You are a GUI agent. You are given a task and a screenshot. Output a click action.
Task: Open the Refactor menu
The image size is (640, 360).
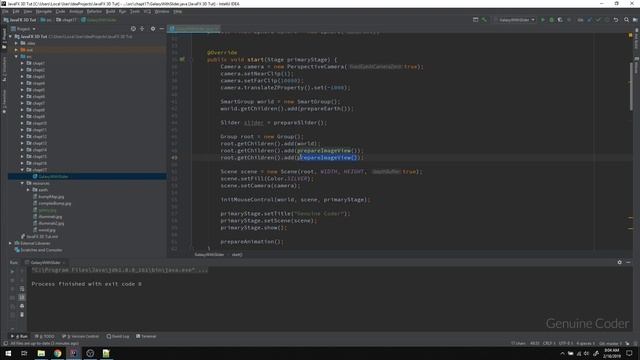(x=94, y=11)
